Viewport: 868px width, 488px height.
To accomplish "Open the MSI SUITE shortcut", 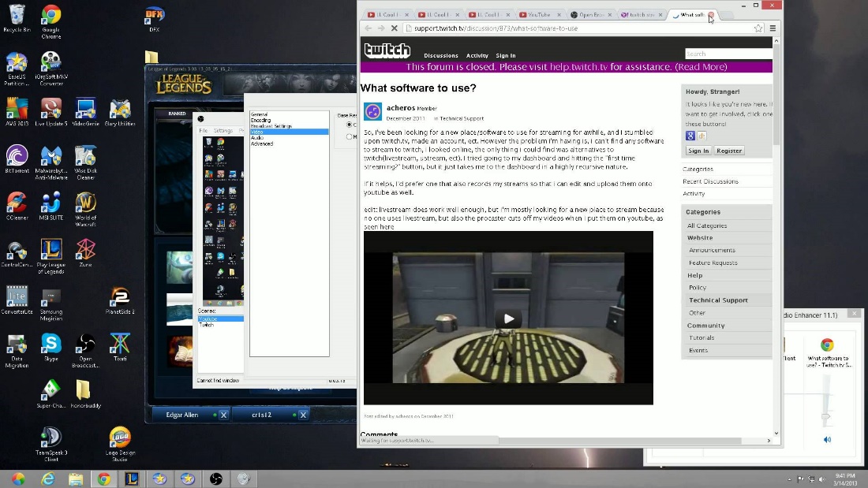I will [51, 207].
